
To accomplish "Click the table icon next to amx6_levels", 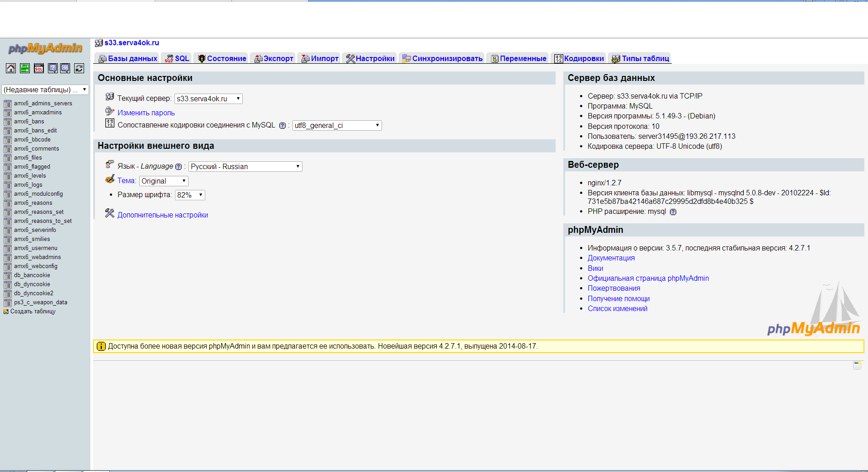I will point(8,176).
